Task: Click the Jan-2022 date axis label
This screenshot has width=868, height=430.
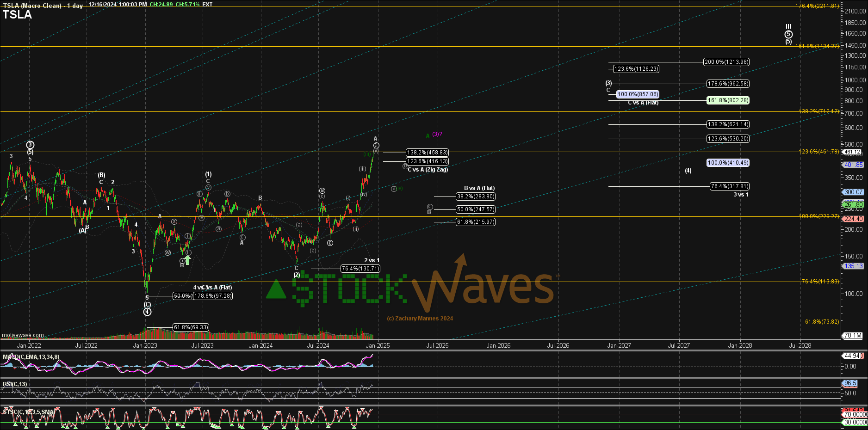Action: pos(29,345)
